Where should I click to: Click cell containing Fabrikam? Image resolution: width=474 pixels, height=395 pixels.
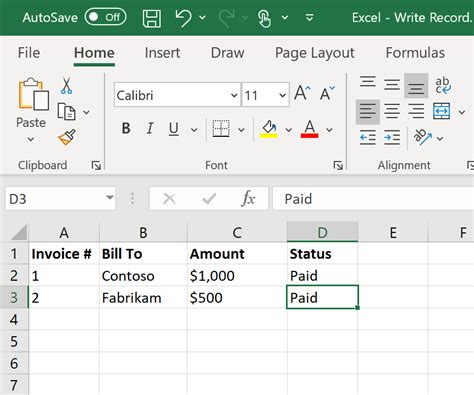click(143, 297)
